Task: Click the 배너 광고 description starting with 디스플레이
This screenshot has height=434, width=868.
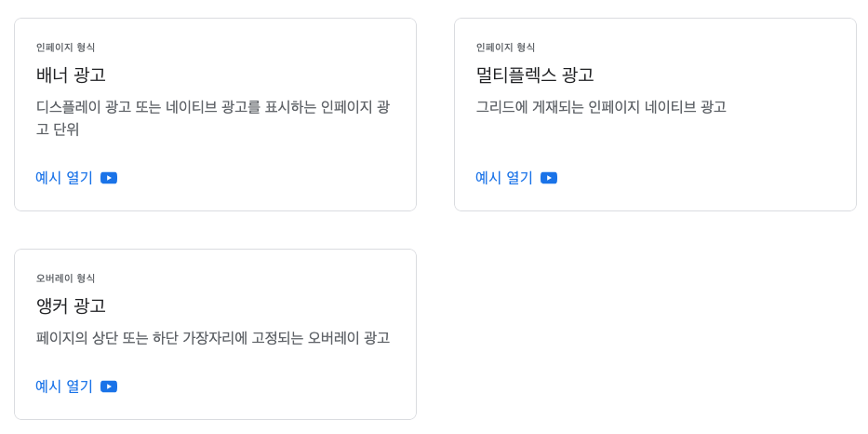Action: pos(212,107)
